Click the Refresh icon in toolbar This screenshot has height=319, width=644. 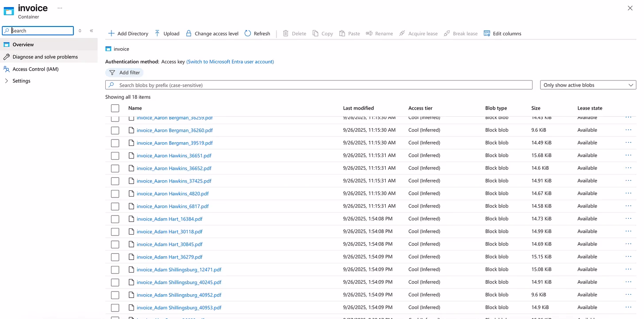click(248, 34)
